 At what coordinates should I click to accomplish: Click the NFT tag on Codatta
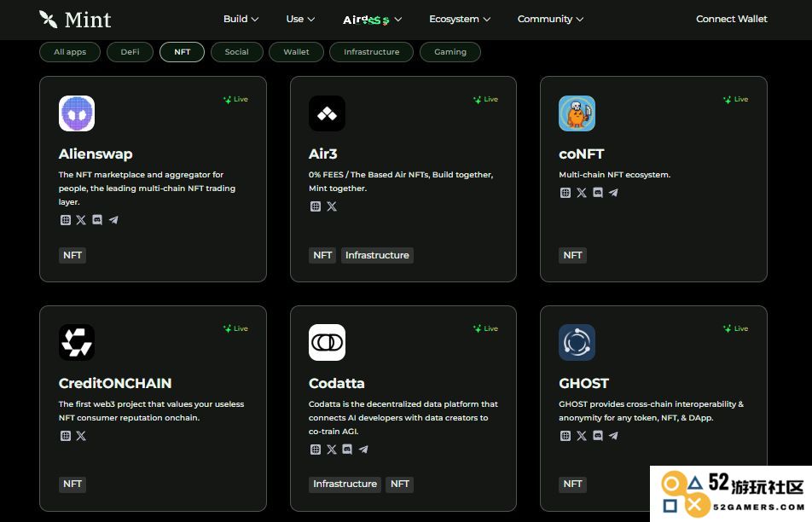[400, 484]
